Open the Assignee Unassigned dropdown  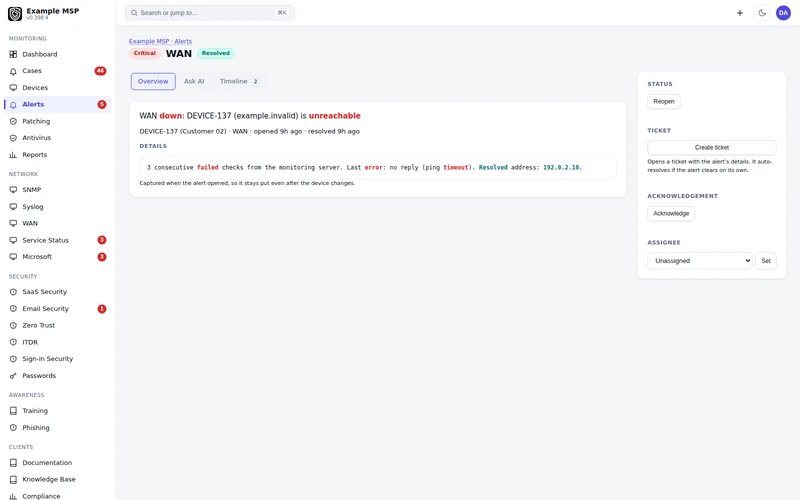[699, 261]
